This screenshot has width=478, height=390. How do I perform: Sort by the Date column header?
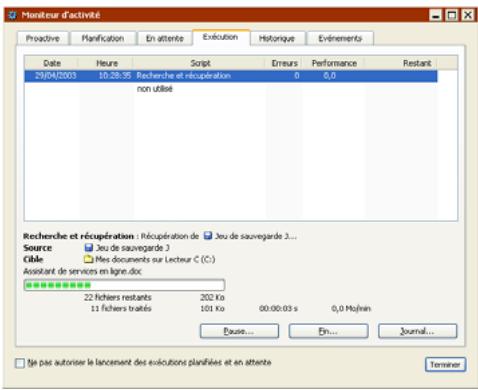click(52, 63)
